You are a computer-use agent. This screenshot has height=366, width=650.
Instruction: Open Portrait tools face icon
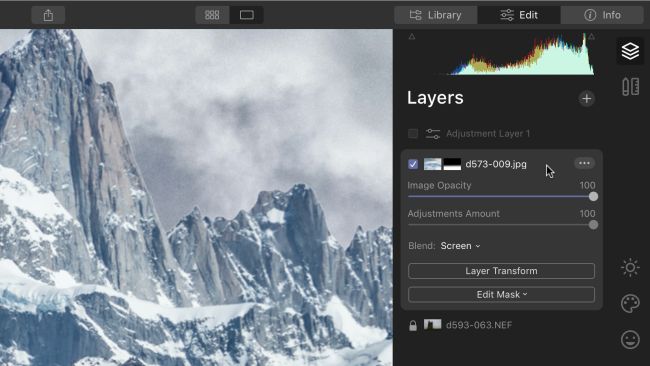(630, 339)
